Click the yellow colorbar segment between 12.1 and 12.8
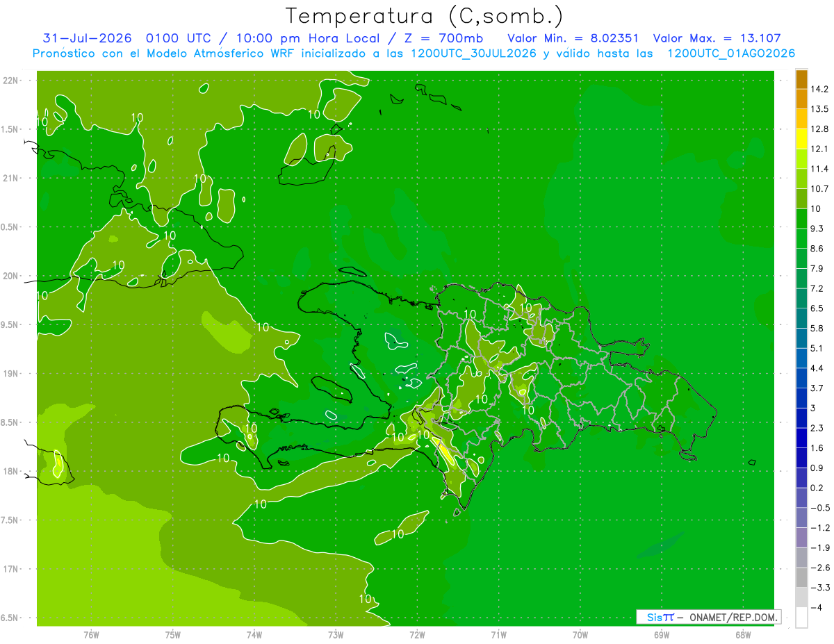This screenshot has height=644, width=834. (x=801, y=138)
